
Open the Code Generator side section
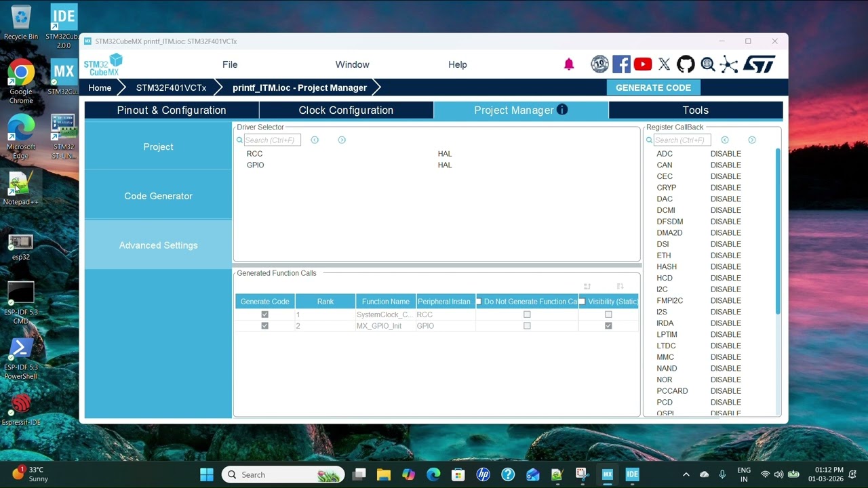[158, 196]
